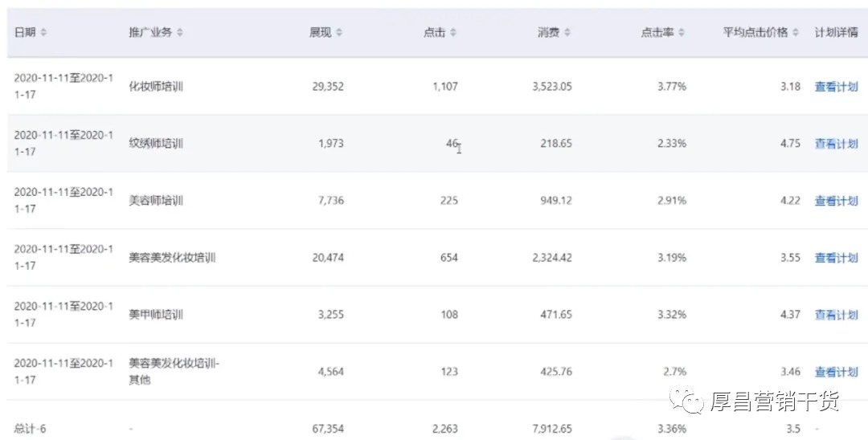Viewport: 868px width, 440px height.
Task: Click the 点击率 sort arrows
Action: click(x=682, y=33)
